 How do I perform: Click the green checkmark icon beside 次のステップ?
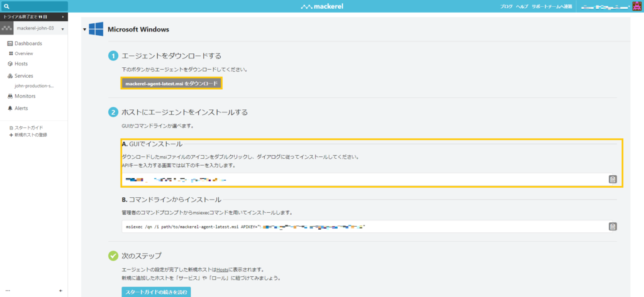click(113, 256)
